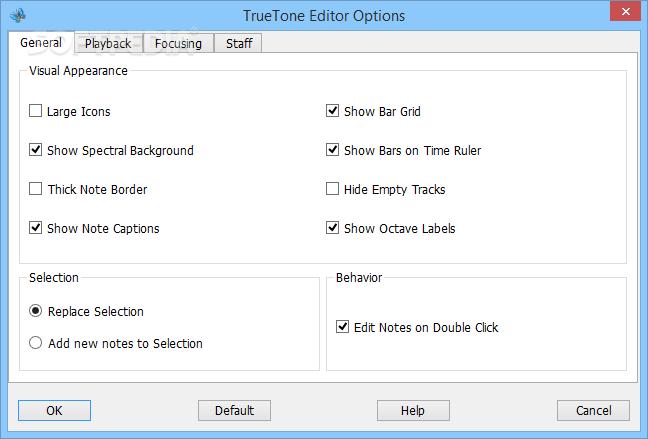This screenshot has width=648, height=439.
Task: Select Add new notes to Selection
Action: point(37,343)
